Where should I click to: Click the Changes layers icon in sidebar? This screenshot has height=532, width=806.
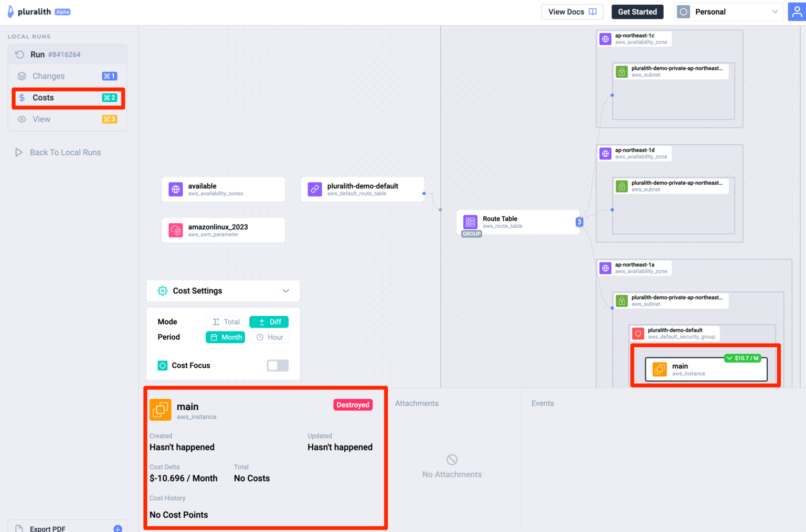click(22, 76)
